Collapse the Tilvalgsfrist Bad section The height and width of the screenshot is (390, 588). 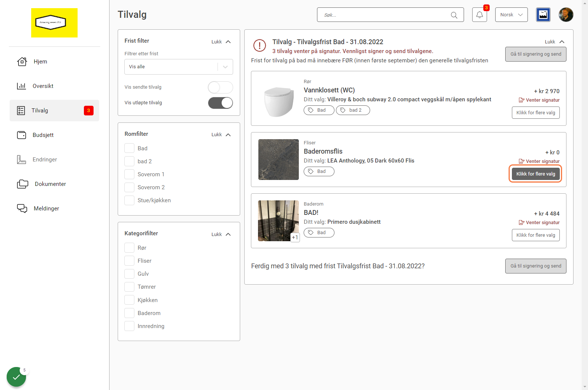pyautogui.click(x=555, y=42)
